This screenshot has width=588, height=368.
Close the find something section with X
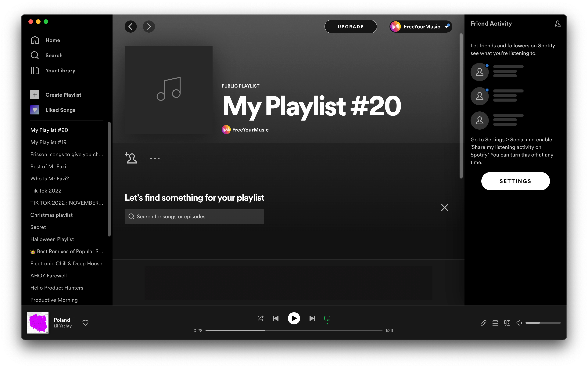click(x=444, y=208)
